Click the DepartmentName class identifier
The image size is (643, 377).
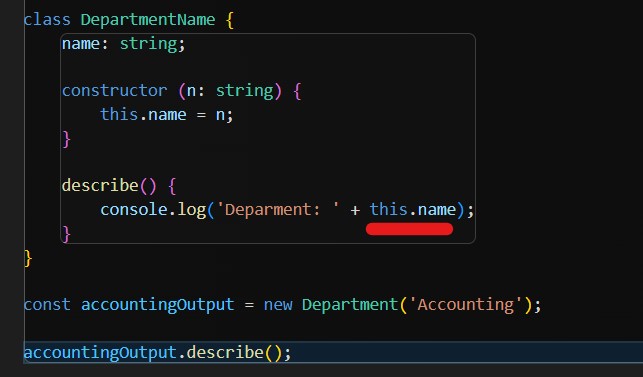click(x=148, y=20)
